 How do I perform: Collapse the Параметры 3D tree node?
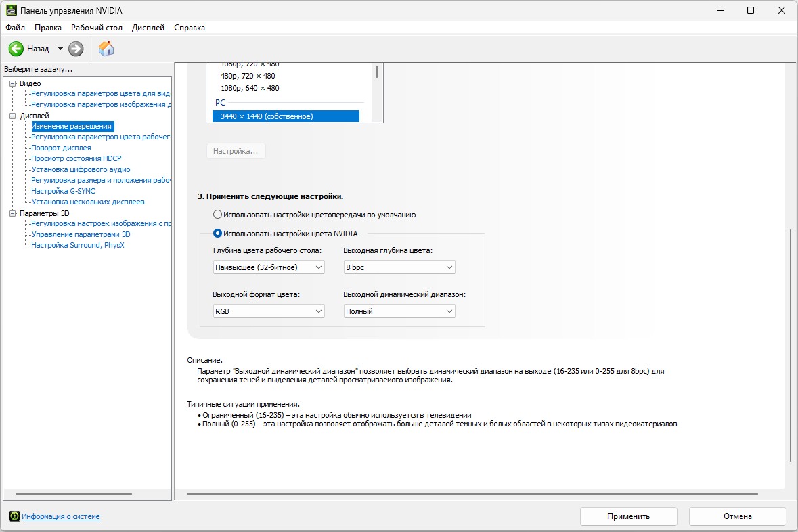point(12,213)
